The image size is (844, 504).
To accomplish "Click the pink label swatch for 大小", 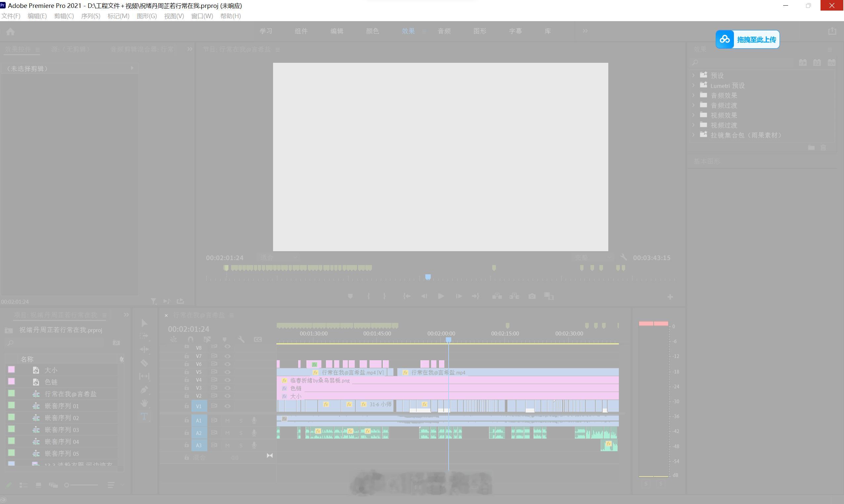I will click(12, 369).
